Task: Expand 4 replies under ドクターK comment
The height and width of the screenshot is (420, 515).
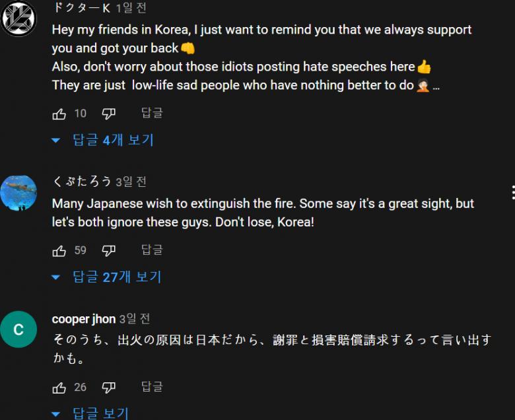Action: (x=106, y=140)
